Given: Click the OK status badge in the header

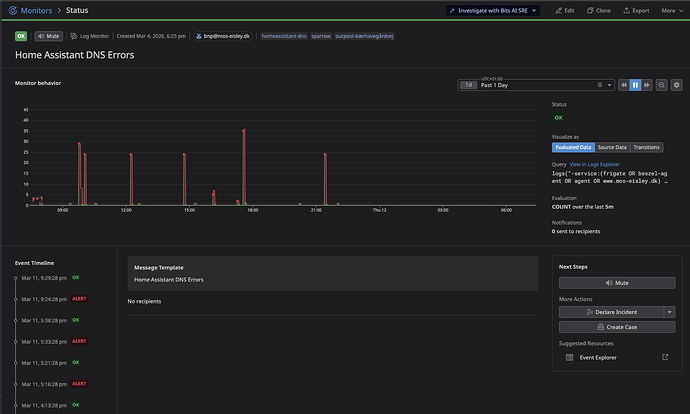Looking at the screenshot, I should click(21, 36).
